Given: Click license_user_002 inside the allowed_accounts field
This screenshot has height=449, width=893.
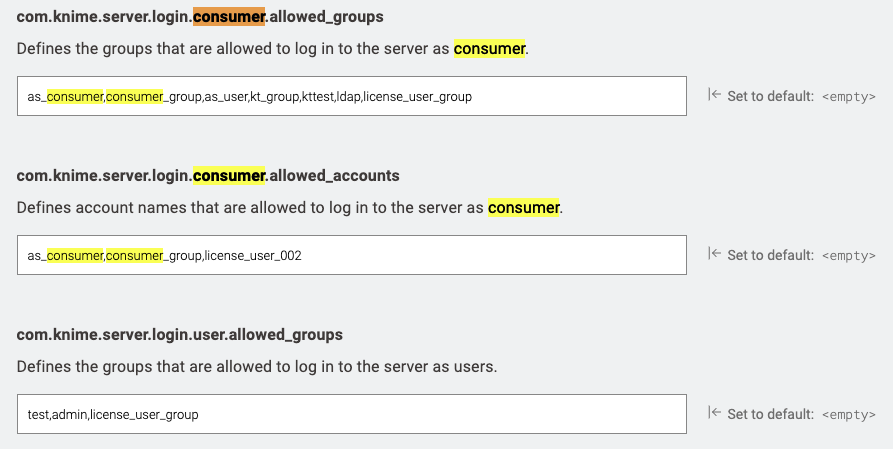Looking at the screenshot, I should [253, 256].
